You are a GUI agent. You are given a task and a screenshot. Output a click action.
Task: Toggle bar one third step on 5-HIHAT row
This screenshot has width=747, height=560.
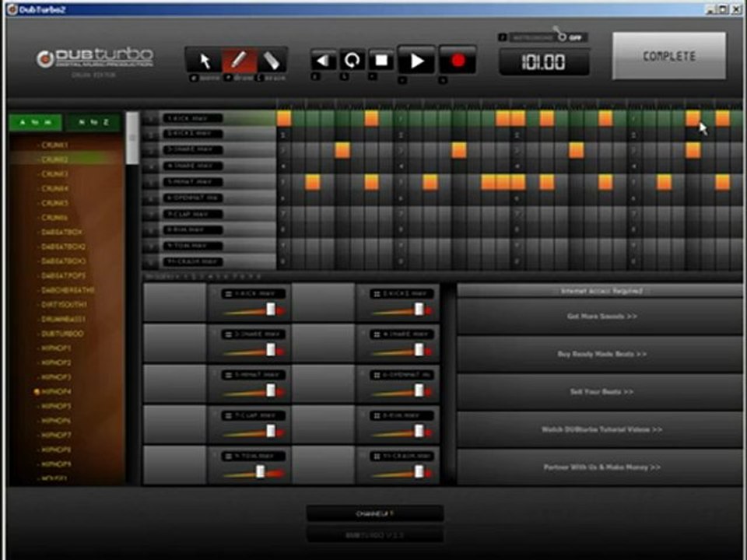click(x=313, y=182)
